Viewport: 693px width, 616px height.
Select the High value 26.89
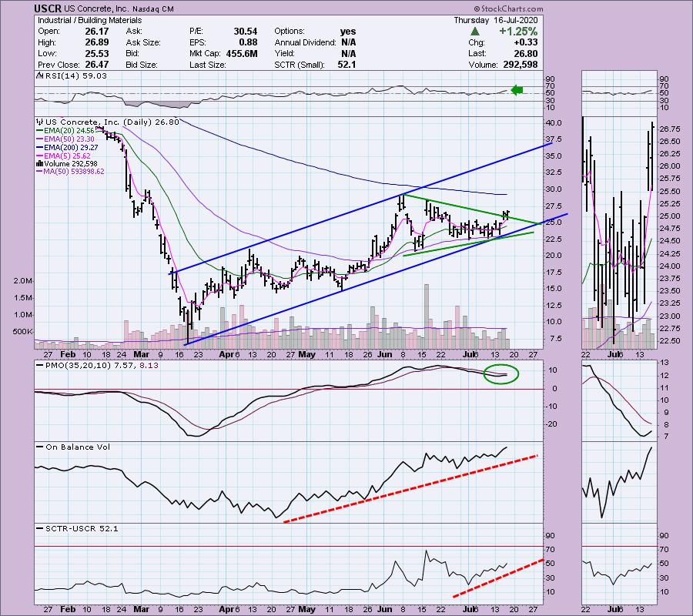click(97, 42)
